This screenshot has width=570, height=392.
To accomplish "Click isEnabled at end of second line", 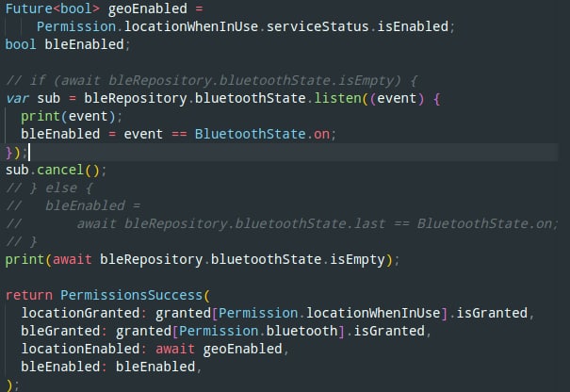I will tap(413, 26).
